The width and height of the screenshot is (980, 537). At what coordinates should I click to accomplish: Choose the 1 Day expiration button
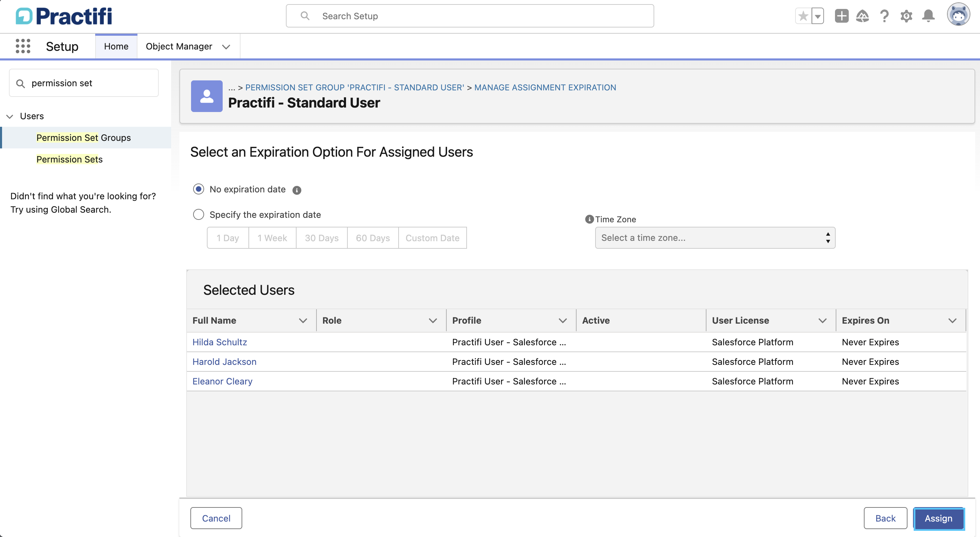point(228,238)
